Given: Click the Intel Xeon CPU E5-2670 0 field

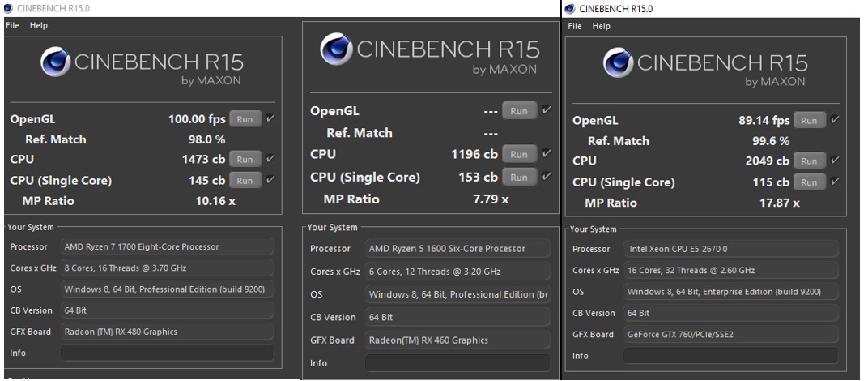Looking at the screenshot, I should click(730, 249).
